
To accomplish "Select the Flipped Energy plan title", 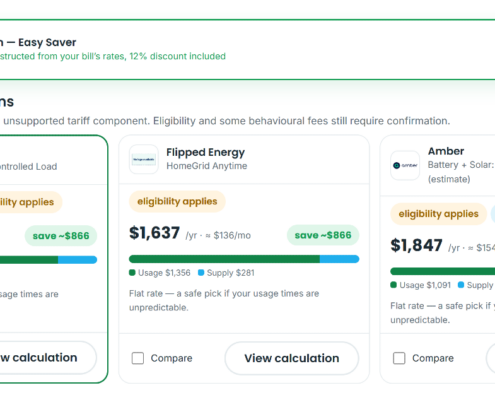I will click(206, 152).
